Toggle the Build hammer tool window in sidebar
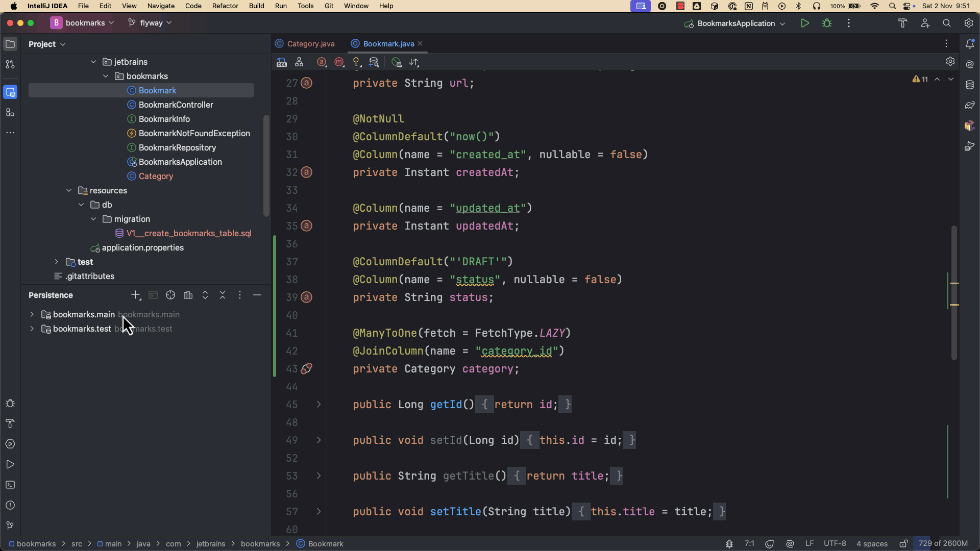 click(x=10, y=423)
